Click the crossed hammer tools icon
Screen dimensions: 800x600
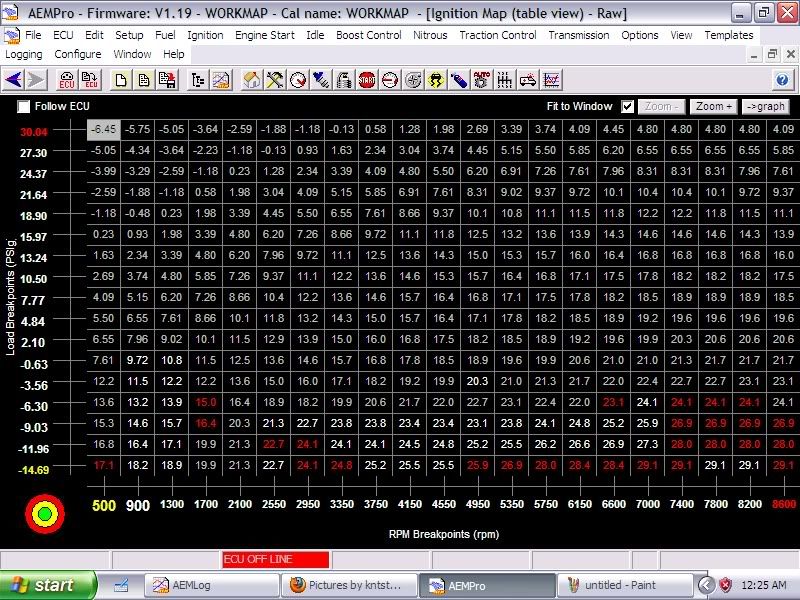click(274, 80)
